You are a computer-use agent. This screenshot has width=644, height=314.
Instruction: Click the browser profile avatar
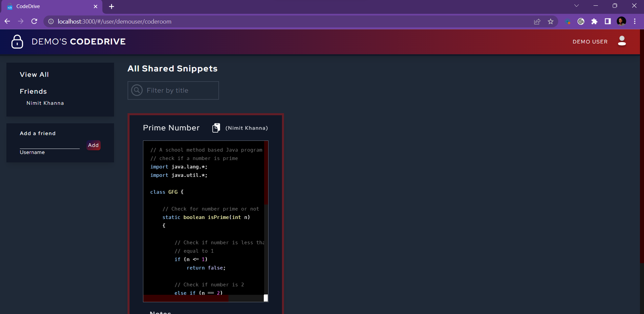tap(621, 21)
